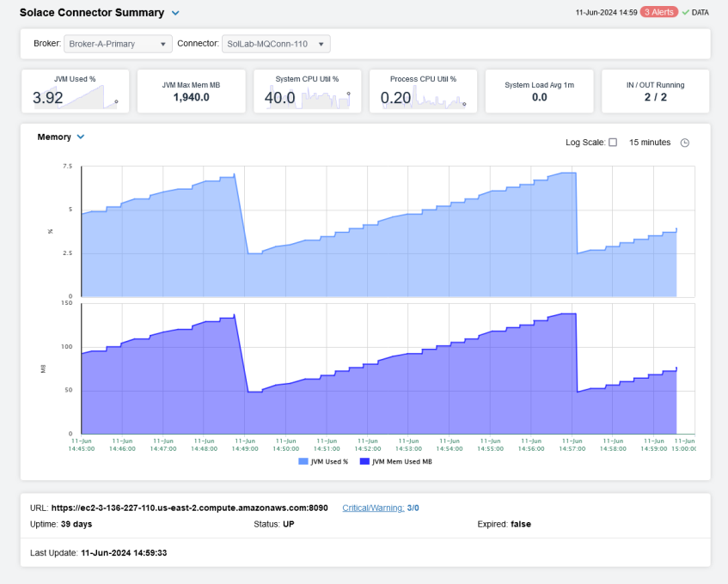Enable the Log Scale checkbox

click(x=613, y=143)
